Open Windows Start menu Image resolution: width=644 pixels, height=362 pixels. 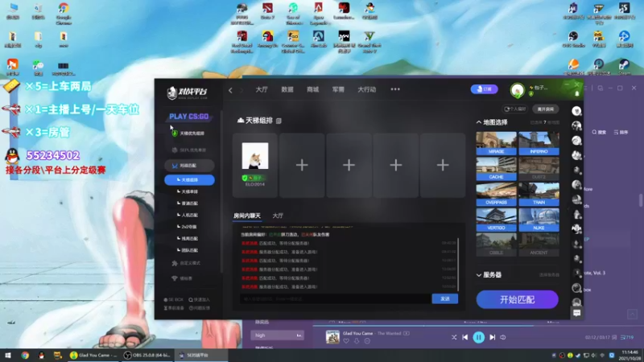click(7, 355)
